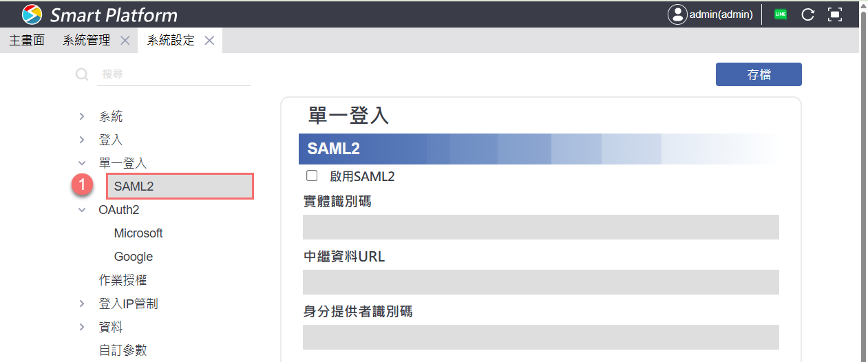Open the admin user profile icon

pyautogui.click(x=677, y=14)
